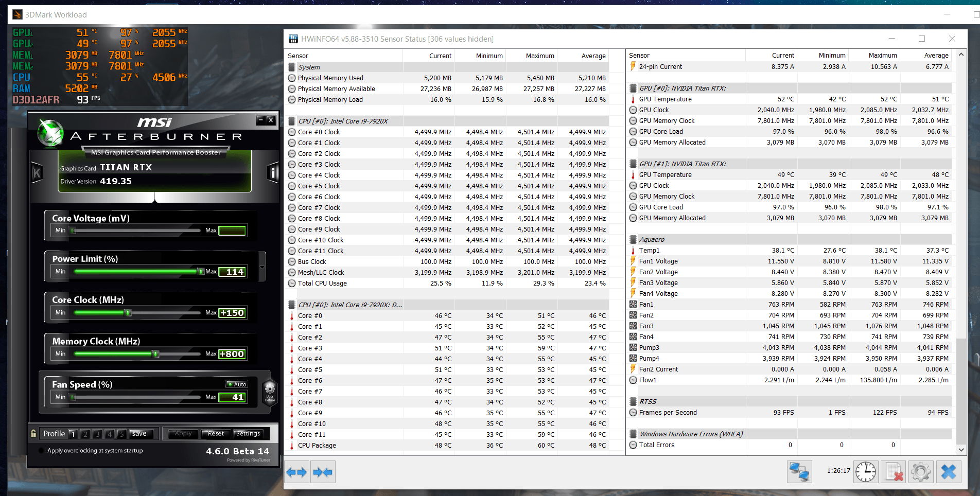
Task: Click the HWiNFO clock reset timer icon
Action: [x=866, y=471]
